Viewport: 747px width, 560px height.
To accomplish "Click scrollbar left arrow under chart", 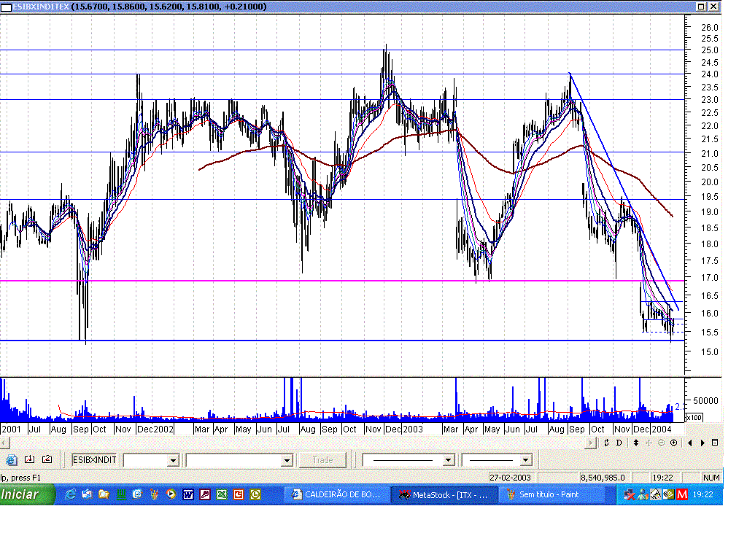I will [x=4, y=443].
